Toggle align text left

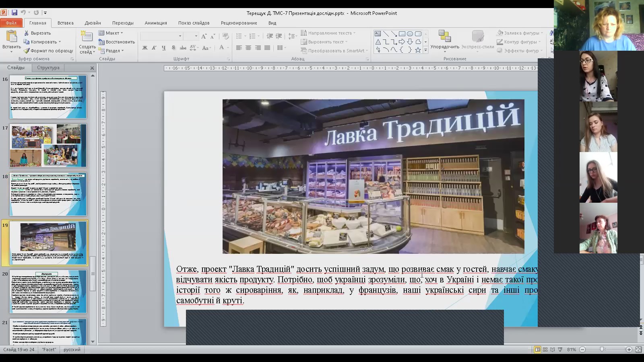pyautogui.click(x=239, y=47)
